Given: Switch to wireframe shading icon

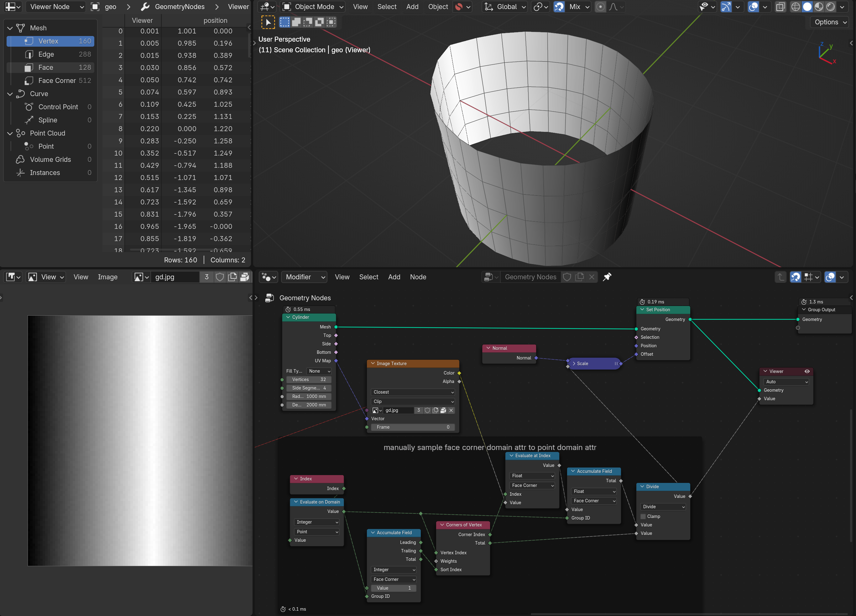Looking at the screenshot, I should pos(795,7).
